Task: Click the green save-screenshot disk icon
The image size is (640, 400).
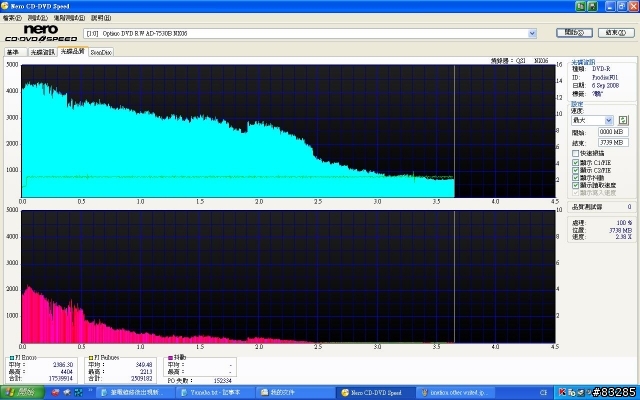Action: click(x=592, y=6)
